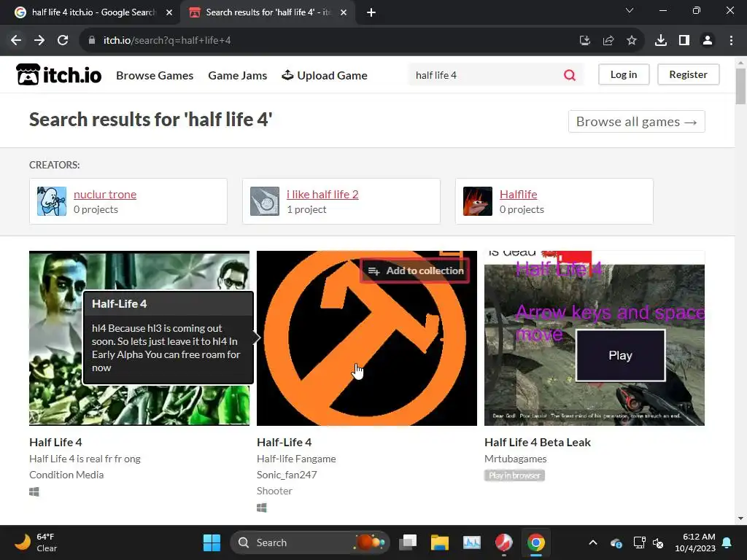Click the Windows taskbar search box
The image size is (747, 560).
309,542
